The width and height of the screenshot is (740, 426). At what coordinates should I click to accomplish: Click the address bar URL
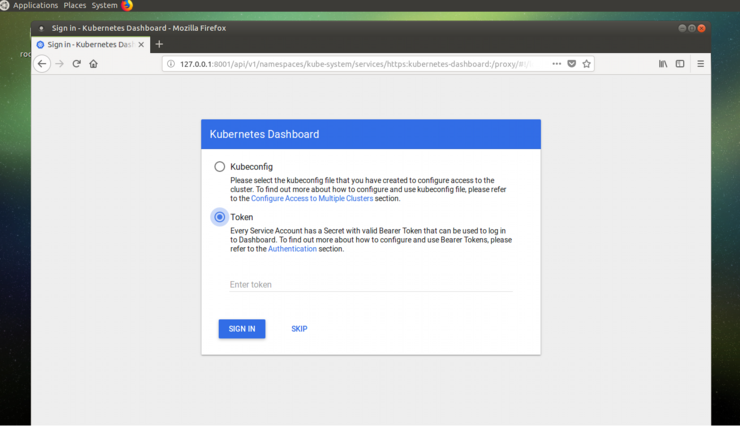coord(356,64)
